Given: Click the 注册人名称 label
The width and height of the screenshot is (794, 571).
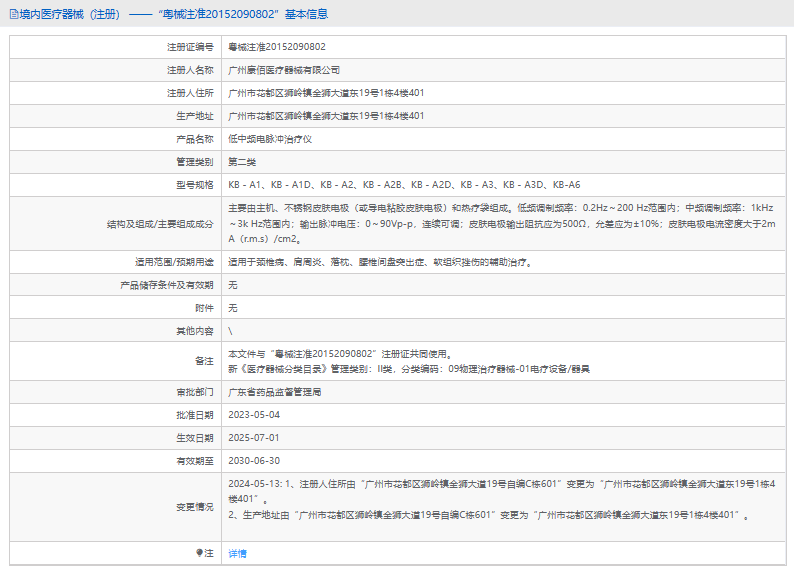Looking at the screenshot, I should point(190,70).
